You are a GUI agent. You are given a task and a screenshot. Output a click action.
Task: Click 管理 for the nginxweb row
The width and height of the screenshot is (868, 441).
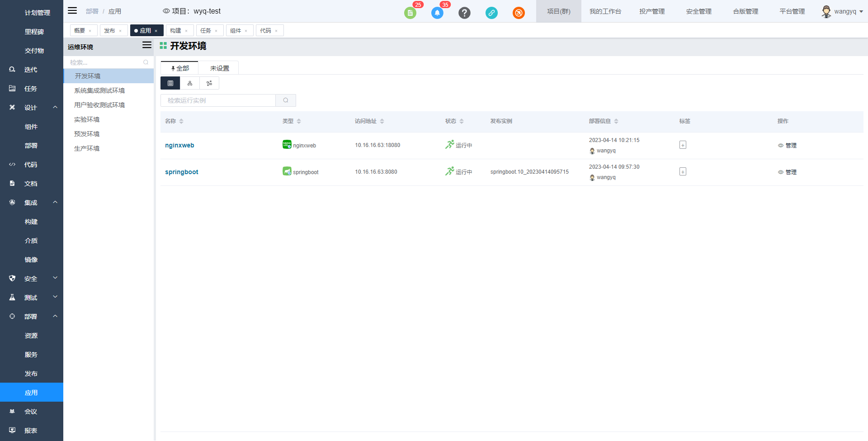point(791,145)
